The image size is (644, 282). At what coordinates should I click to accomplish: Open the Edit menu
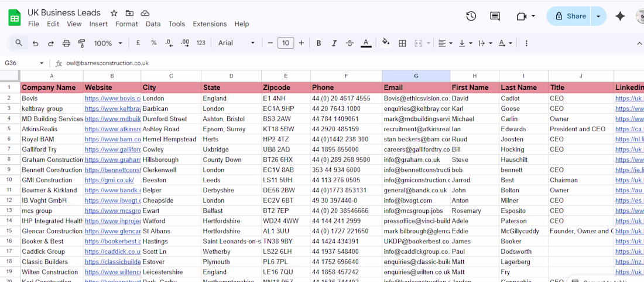click(53, 24)
